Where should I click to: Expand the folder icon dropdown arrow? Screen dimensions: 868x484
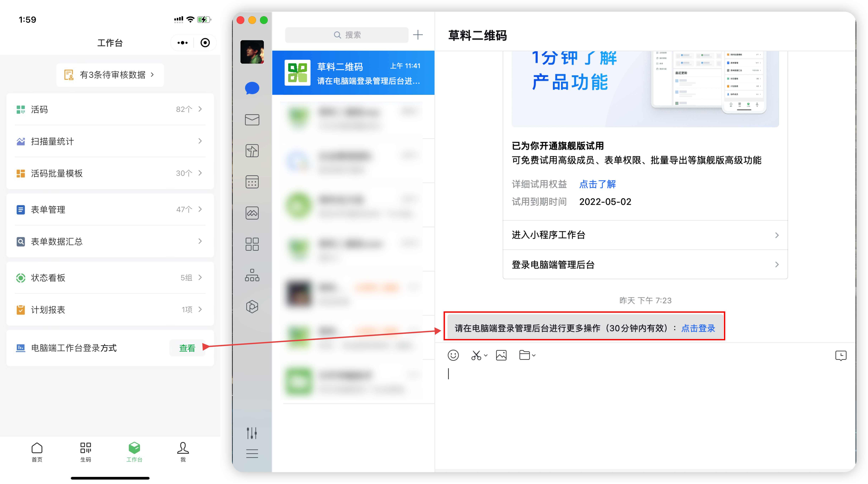(x=534, y=355)
